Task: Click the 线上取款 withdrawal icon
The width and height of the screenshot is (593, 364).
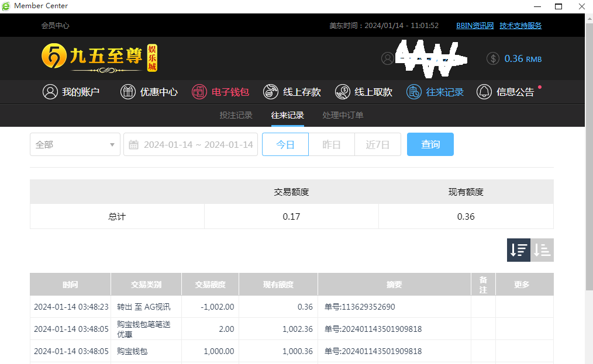Action: coord(343,92)
